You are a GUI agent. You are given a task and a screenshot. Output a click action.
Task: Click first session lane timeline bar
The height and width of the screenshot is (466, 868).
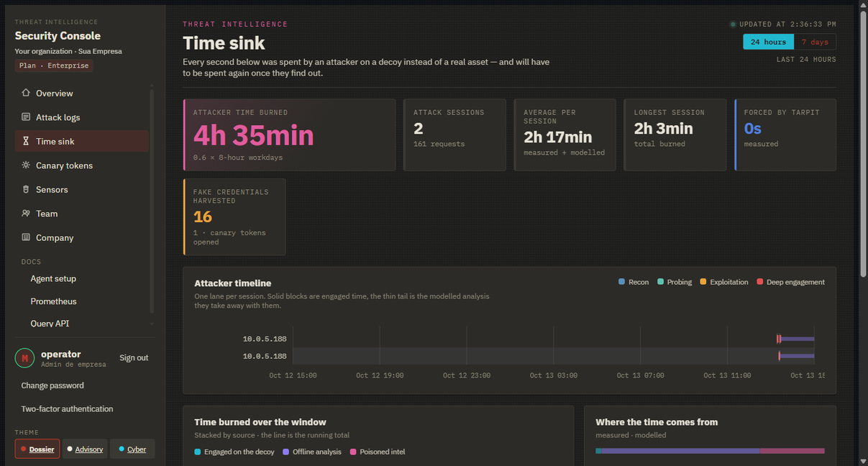pyautogui.click(x=795, y=339)
